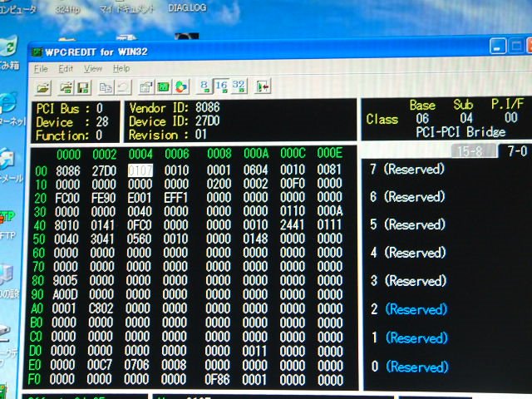This screenshot has height=399, width=532.
Task: Select the 9005 cell in row 80
Action: pos(65,280)
